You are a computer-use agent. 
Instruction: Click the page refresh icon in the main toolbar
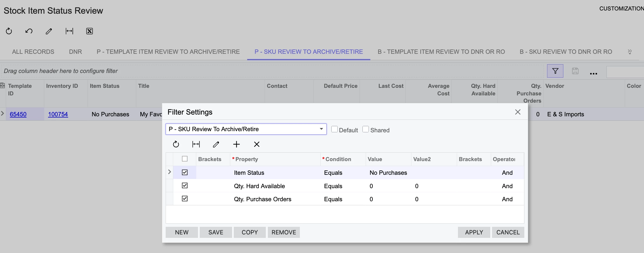click(x=9, y=31)
